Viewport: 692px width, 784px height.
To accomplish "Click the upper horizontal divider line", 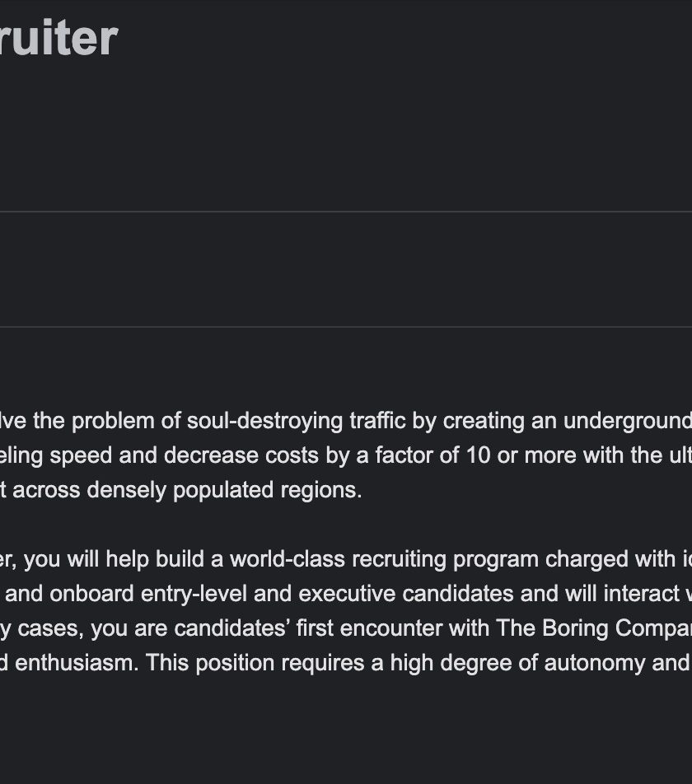I will [x=346, y=212].
